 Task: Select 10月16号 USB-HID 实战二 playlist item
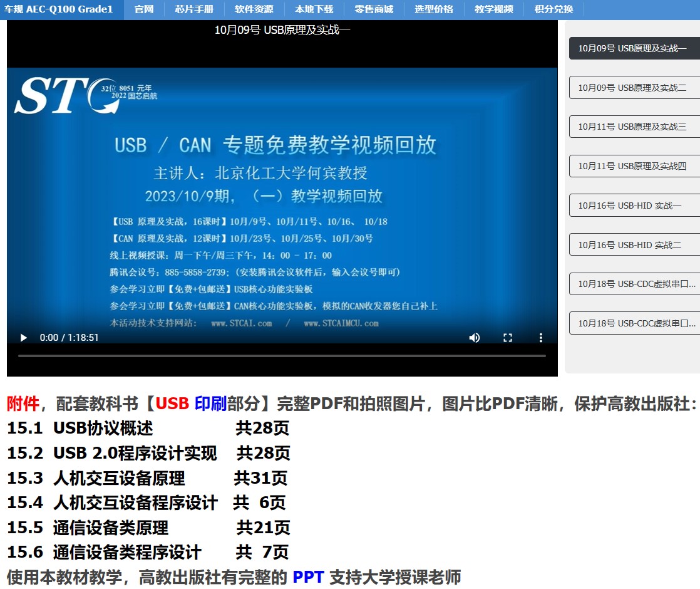tap(634, 244)
